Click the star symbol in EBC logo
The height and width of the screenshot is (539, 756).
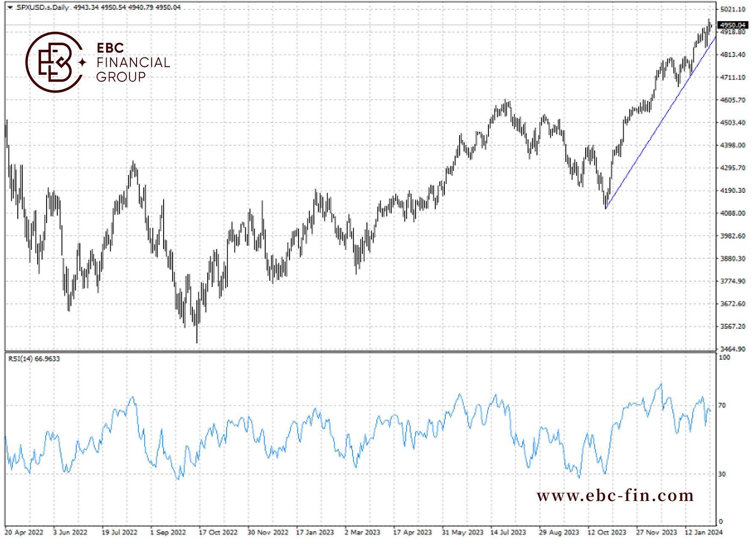82,63
